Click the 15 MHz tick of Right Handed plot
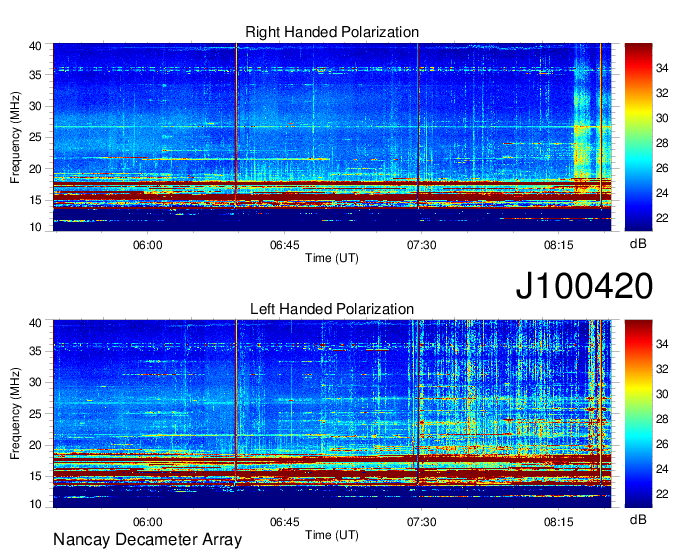The image size is (680, 552). [x=35, y=200]
